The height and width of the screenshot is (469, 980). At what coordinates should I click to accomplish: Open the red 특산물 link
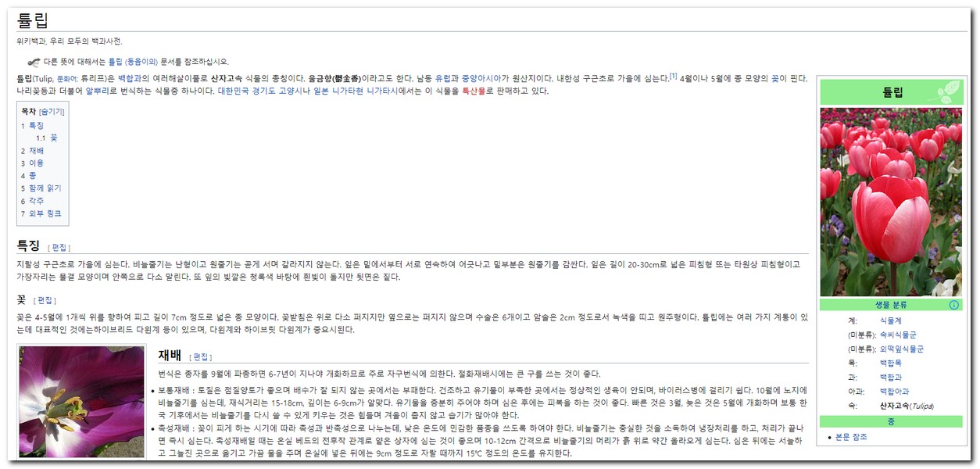[x=474, y=91]
